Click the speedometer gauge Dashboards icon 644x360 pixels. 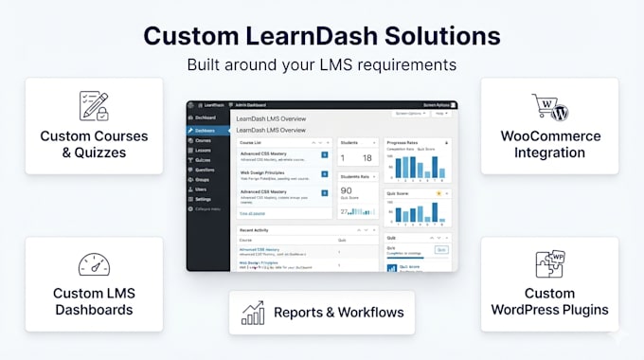(94, 264)
